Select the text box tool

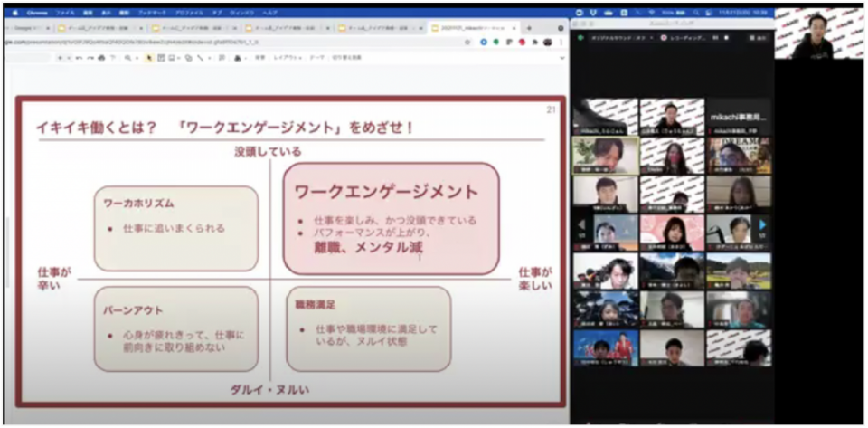point(161,58)
